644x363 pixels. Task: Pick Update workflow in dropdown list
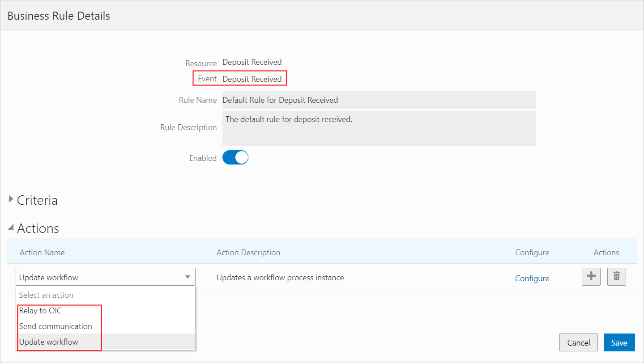tap(48, 342)
